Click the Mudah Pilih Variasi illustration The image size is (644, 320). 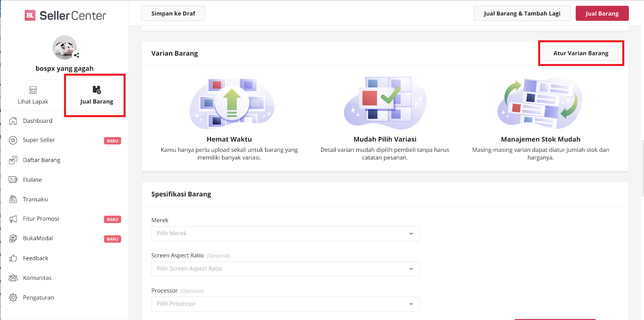(385, 103)
